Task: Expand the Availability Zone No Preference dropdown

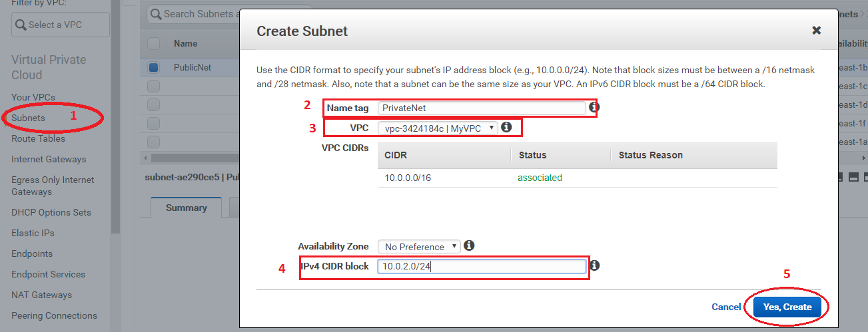Action: pos(418,246)
